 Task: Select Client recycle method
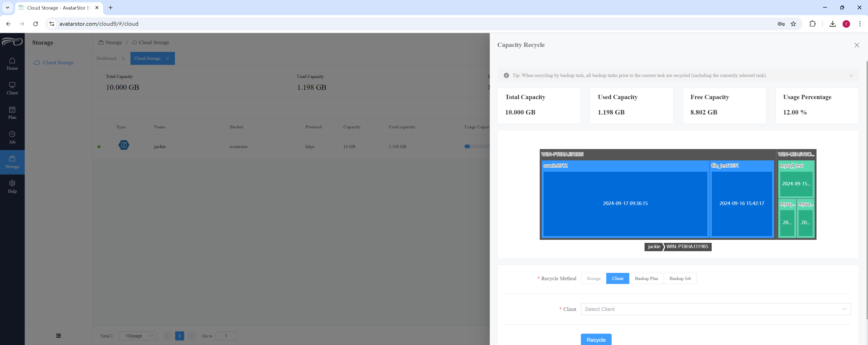617,279
